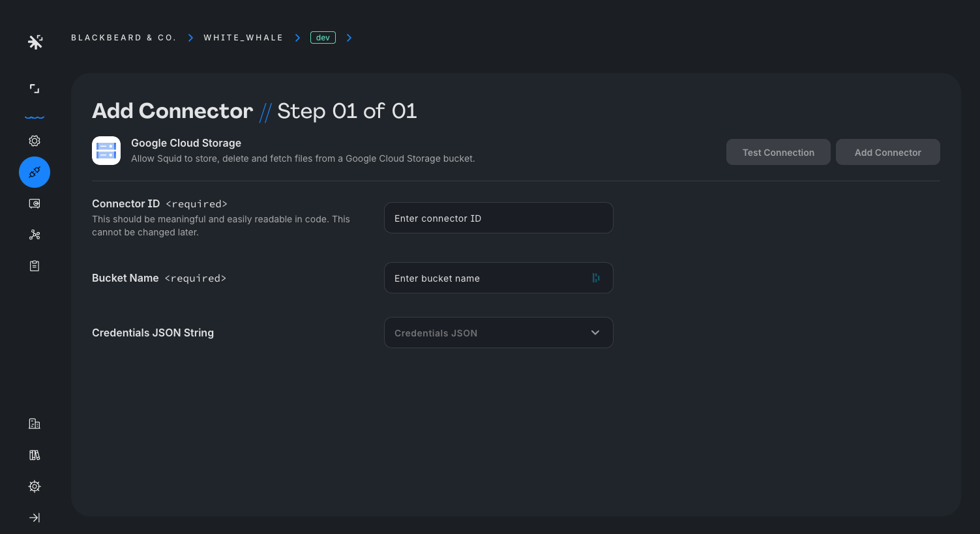Open the Credentials JSON dropdown
The image size is (980, 534).
499,333
